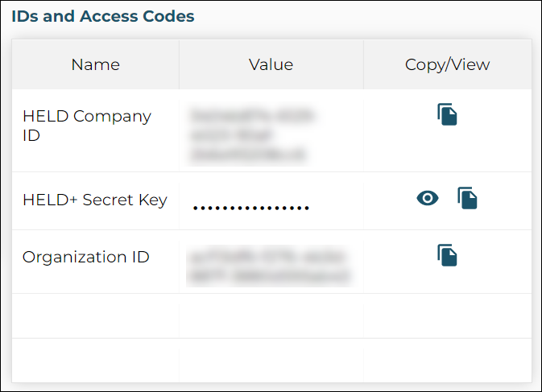Image resolution: width=542 pixels, height=392 pixels.
Task: Select the HELD+ Secret Key label
Action: click(x=95, y=200)
